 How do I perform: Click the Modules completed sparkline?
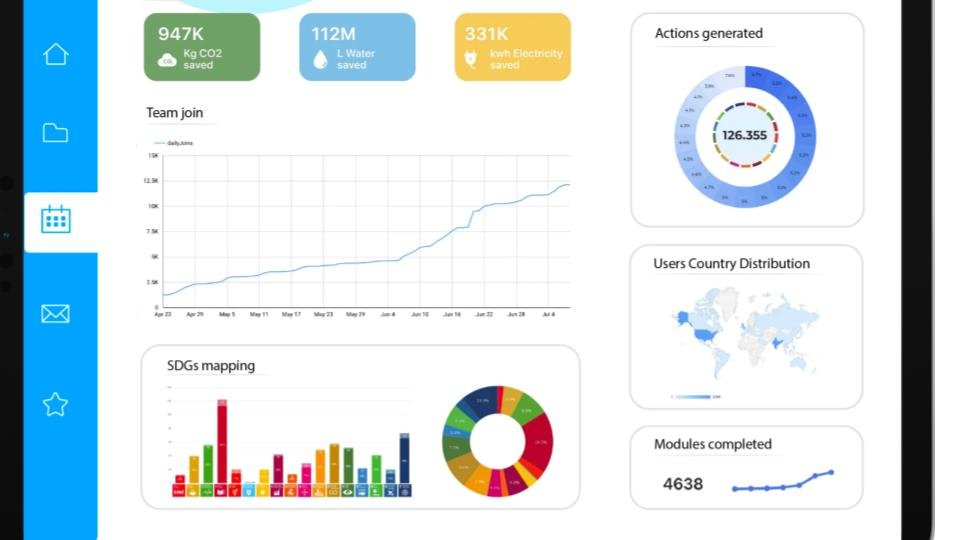coord(782,483)
